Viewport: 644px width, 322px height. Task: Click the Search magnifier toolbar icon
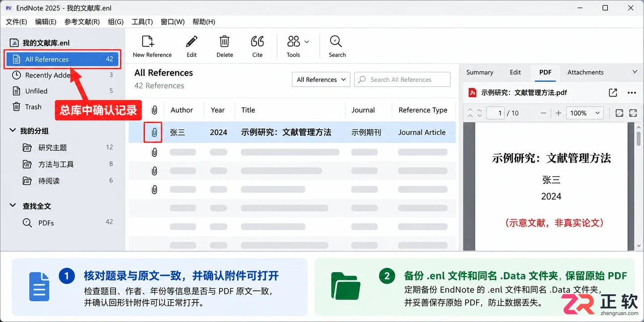(x=336, y=42)
